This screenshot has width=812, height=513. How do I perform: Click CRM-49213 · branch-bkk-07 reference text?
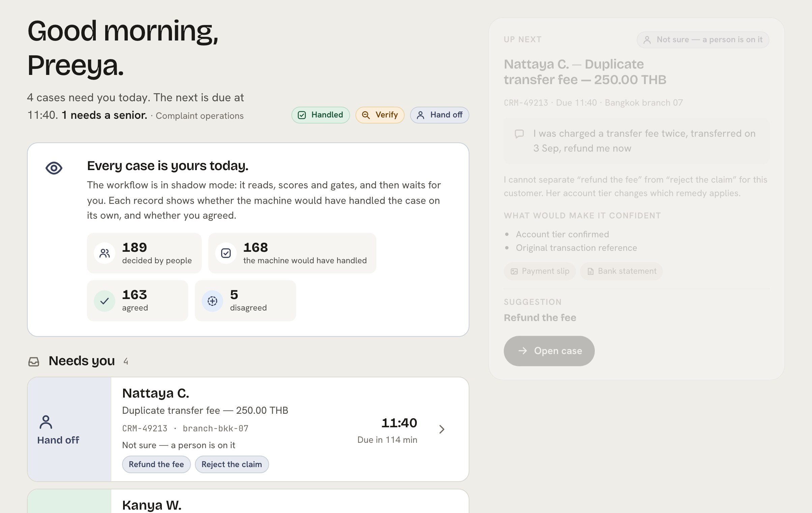tap(185, 429)
